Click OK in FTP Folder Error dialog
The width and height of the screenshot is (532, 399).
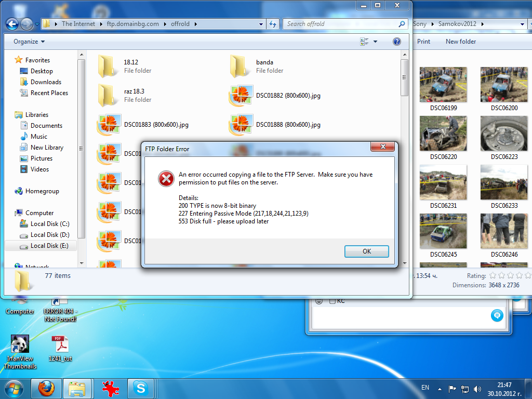[x=366, y=251]
